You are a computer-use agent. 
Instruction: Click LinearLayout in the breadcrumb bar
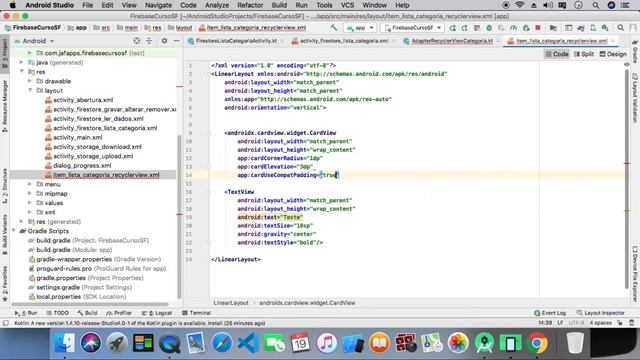coord(231,303)
